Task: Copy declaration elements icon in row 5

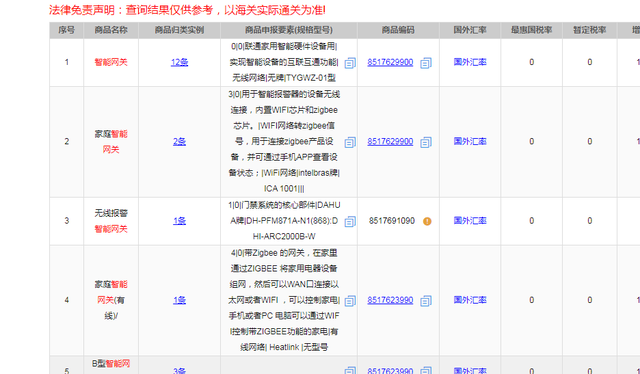Action: click(350, 370)
